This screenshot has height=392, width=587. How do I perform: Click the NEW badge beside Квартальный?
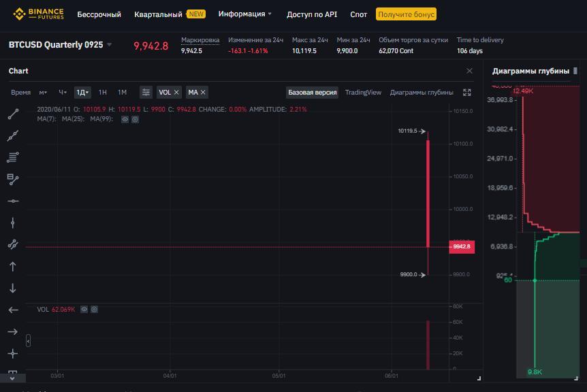(x=196, y=14)
